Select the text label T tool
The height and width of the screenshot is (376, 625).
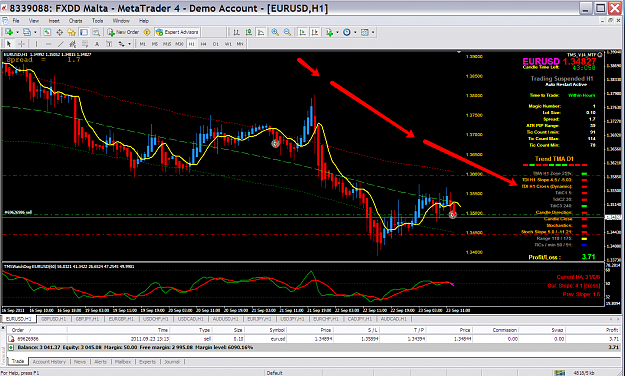[109, 44]
